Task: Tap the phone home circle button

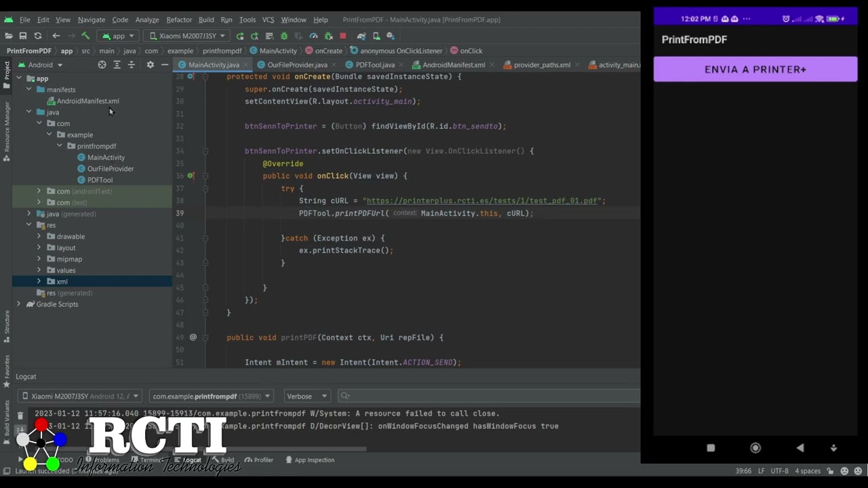Action: (755, 448)
